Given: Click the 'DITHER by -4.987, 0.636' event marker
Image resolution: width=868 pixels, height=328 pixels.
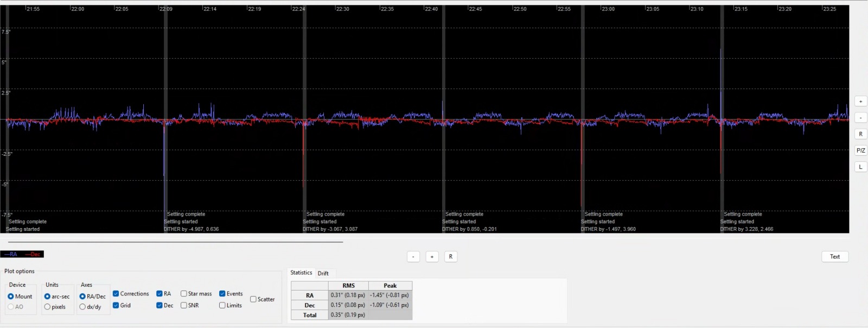Looking at the screenshot, I should [x=192, y=229].
